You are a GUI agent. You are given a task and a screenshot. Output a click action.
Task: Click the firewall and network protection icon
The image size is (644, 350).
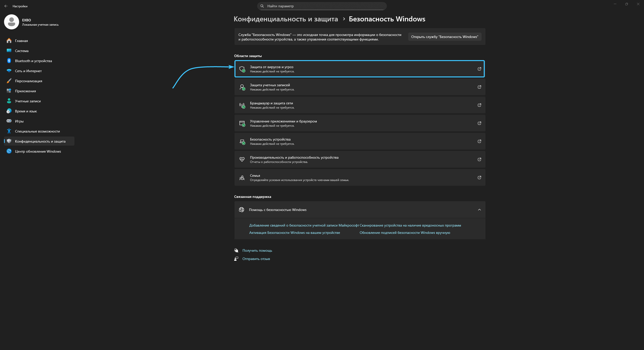click(x=242, y=105)
